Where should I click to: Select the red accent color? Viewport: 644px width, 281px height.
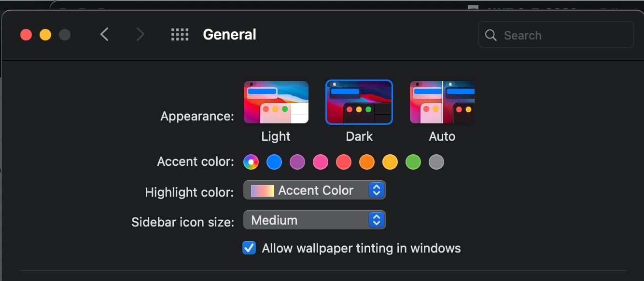(344, 162)
